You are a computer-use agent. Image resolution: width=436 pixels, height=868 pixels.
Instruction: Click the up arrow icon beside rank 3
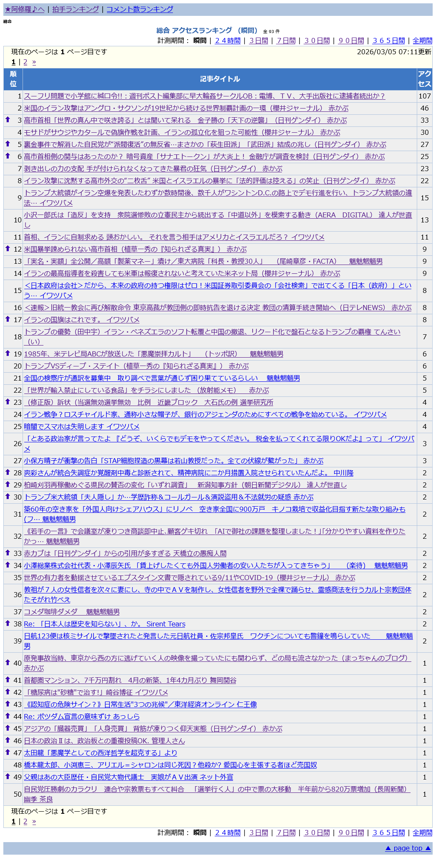pos(8,120)
